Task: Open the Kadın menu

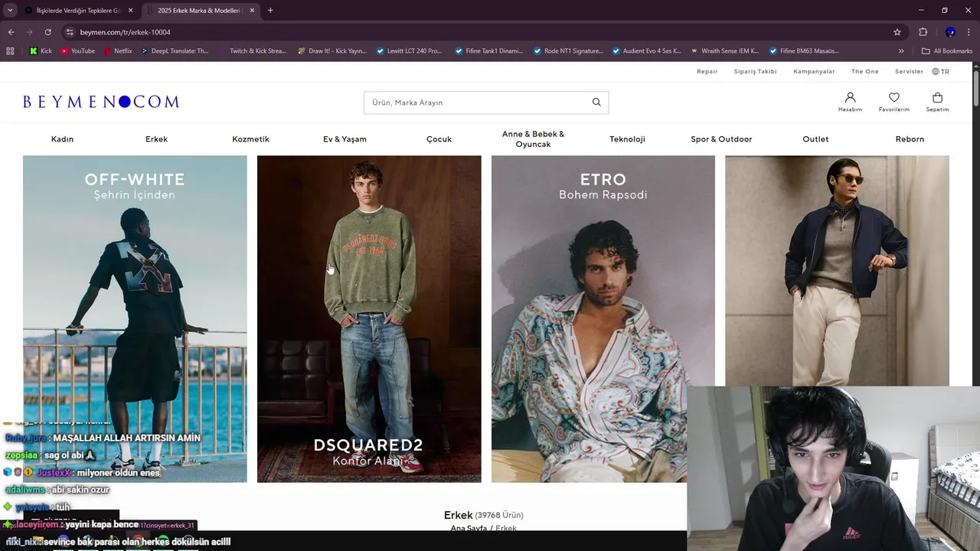Action: [x=62, y=139]
